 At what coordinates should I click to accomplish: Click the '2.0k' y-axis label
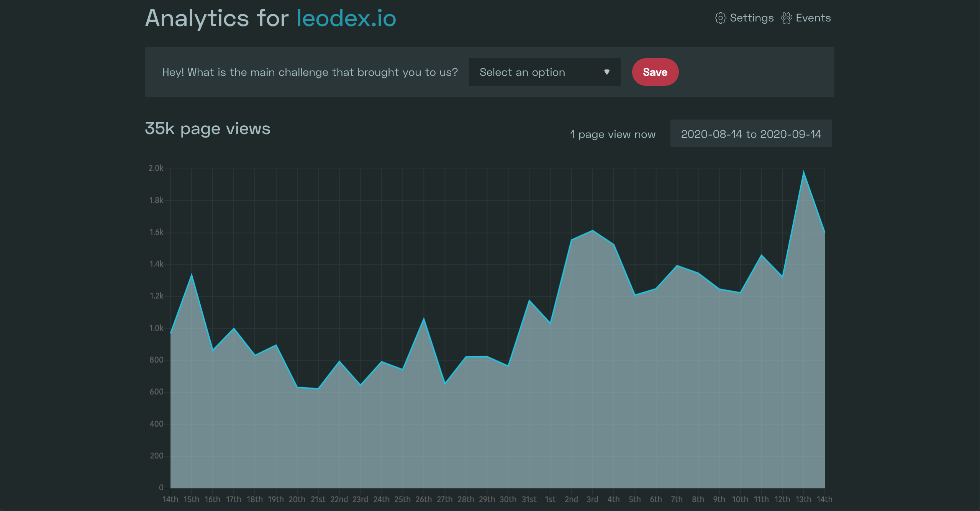tap(156, 168)
